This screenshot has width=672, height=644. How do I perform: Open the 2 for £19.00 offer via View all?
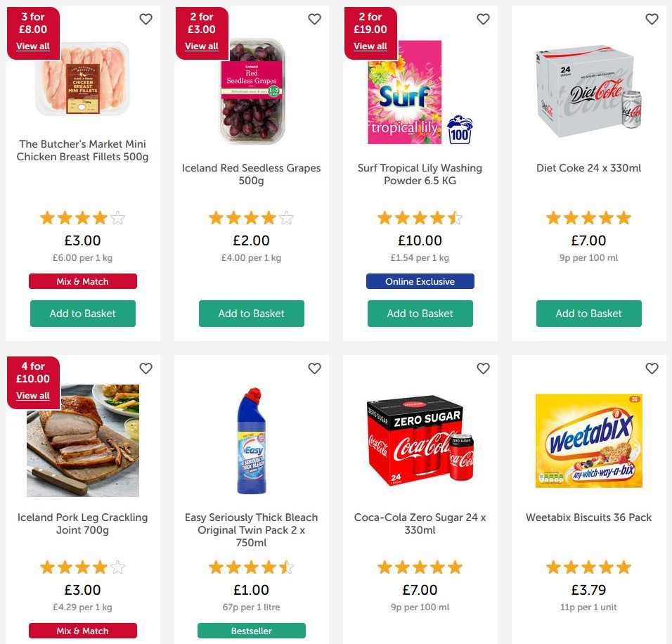click(x=370, y=46)
